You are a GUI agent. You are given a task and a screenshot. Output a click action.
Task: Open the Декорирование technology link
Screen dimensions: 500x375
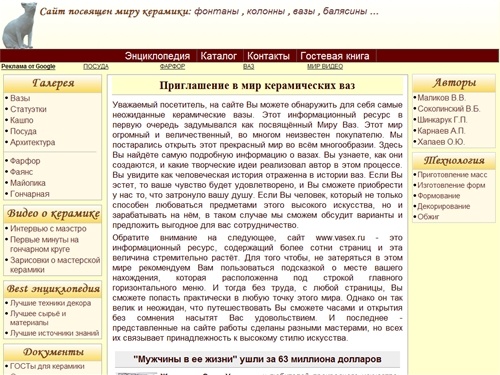pos(444,206)
